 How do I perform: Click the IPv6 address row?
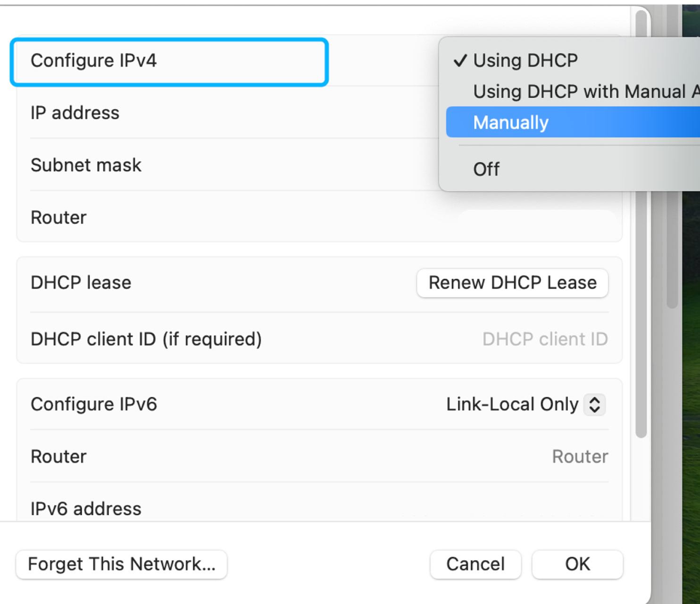[x=283, y=508]
